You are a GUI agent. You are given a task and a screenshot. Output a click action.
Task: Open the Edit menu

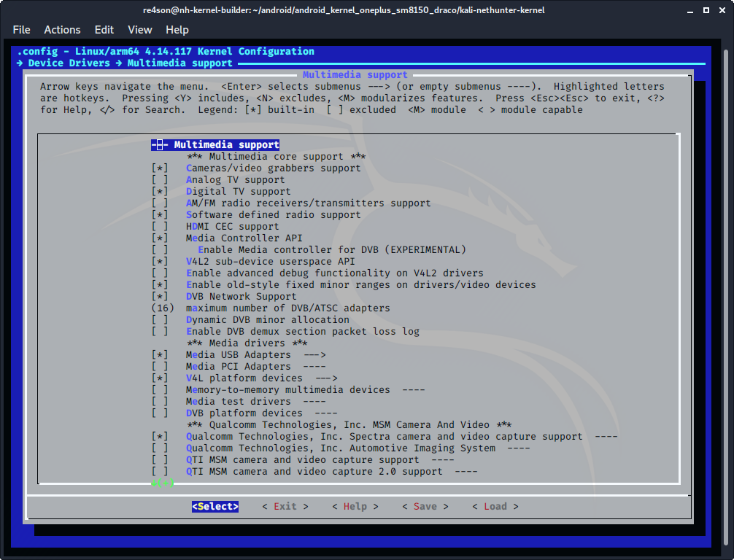pyautogui.click(x=104, y=30)
